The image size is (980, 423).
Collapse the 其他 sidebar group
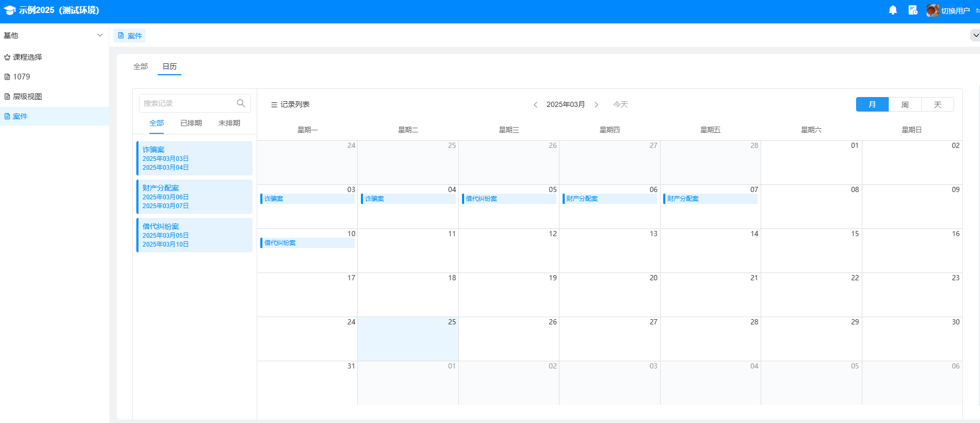point(100,35)
